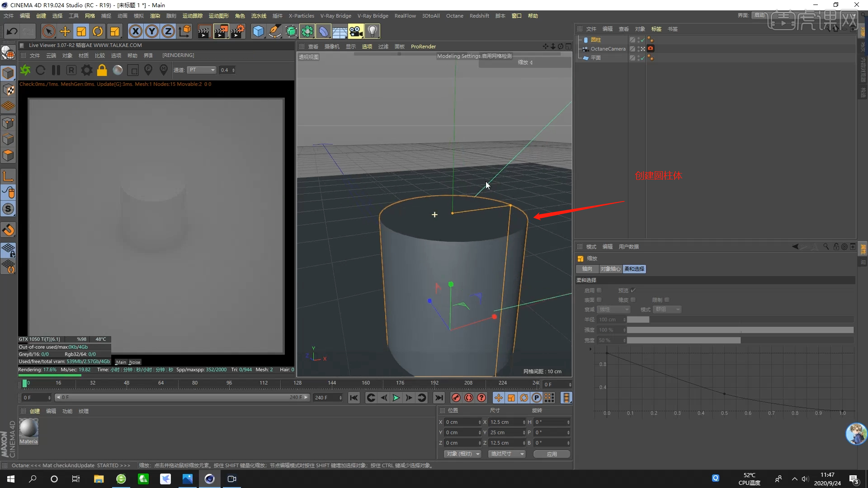
Task: Click the Undo arrow icon
Action: click(12, 31)
